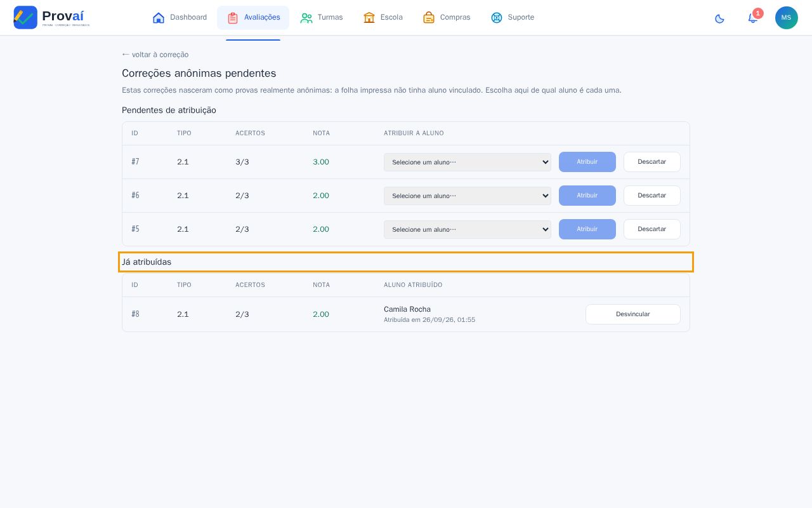
Task: Click the Avaliações clipboard icon
Action: (x=233, y=18)
